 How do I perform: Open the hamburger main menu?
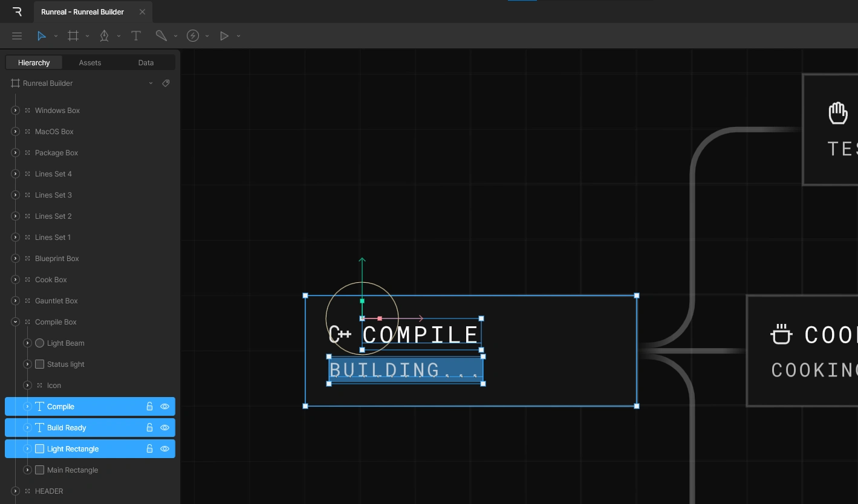coord(17,36)
